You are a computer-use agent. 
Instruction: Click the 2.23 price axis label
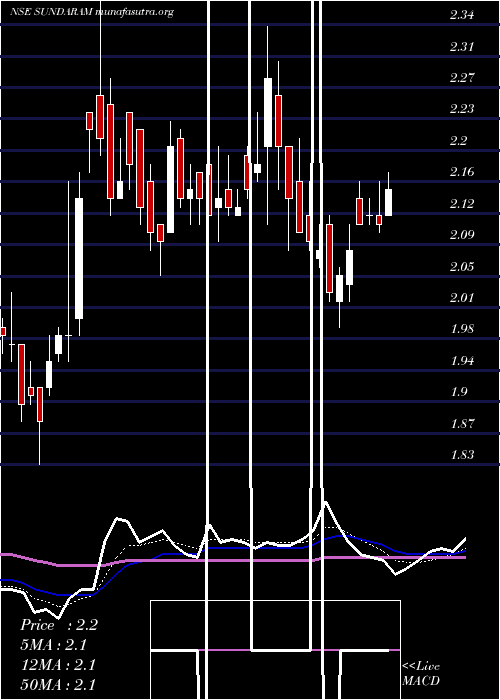click(x=462, y=109)
